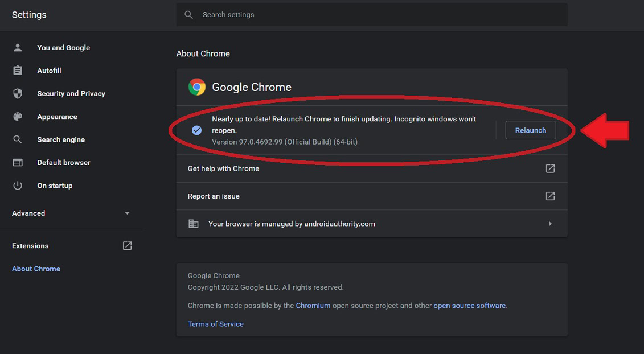Click the Report an issue external link icon
This screenshot has width=644, height=354.
click(550, 196)
